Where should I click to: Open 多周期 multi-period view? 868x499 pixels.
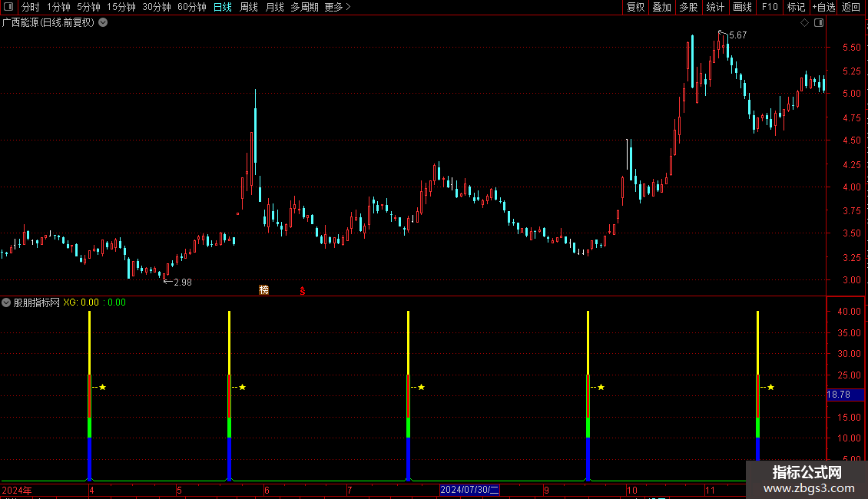point(304,7)
